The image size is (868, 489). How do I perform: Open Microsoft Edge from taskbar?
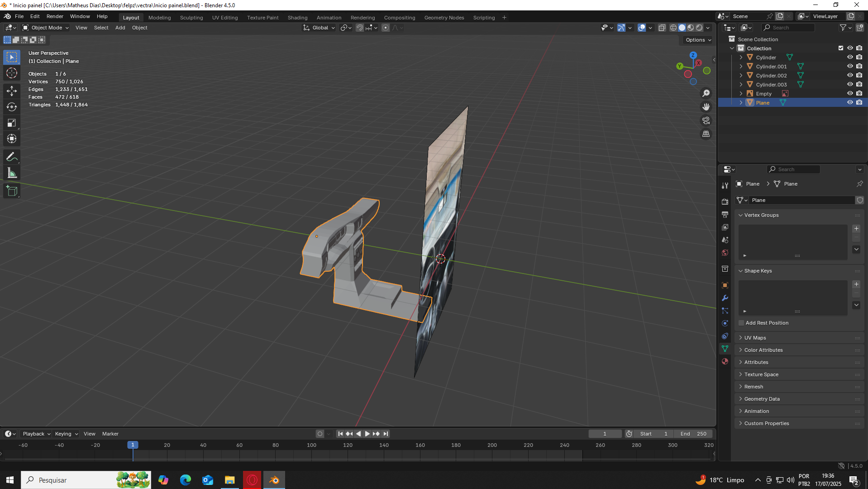coord(186,480)
